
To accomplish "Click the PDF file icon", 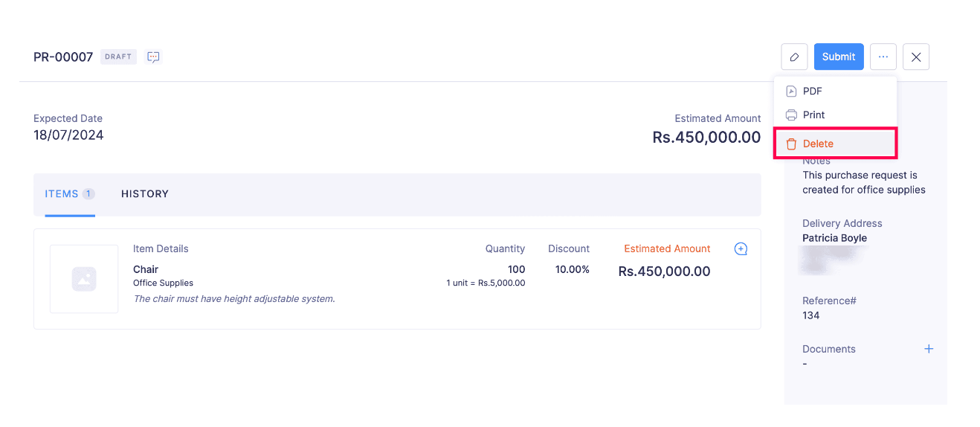I will click(791, 91).
